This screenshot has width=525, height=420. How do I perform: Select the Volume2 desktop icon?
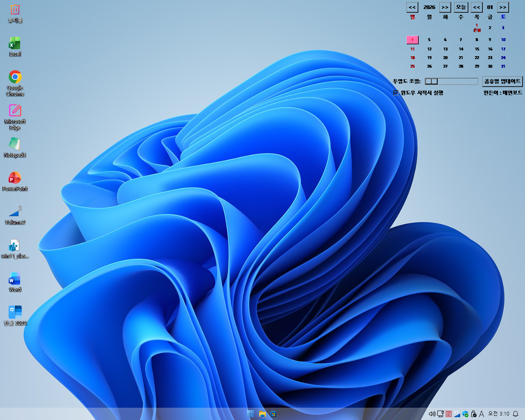pyautogui.click(x=15, y=215)
